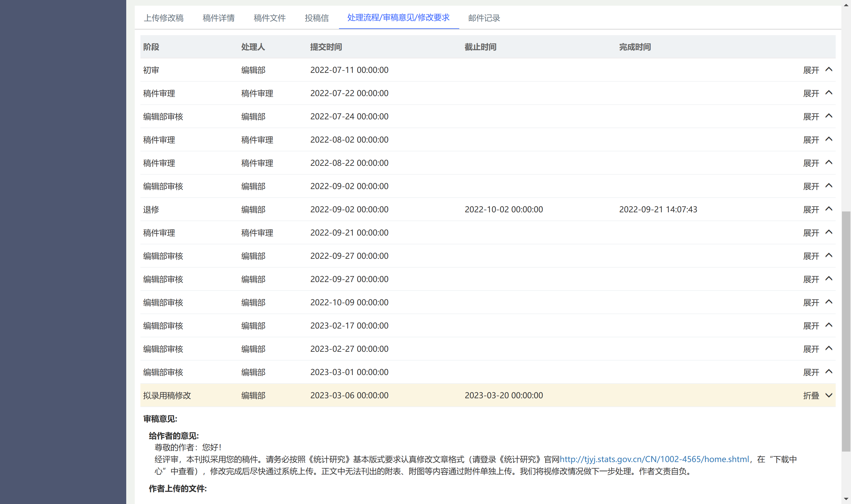Switch to 上传修改稿 tab
This screenshot has height=504, width=851.
163,18
